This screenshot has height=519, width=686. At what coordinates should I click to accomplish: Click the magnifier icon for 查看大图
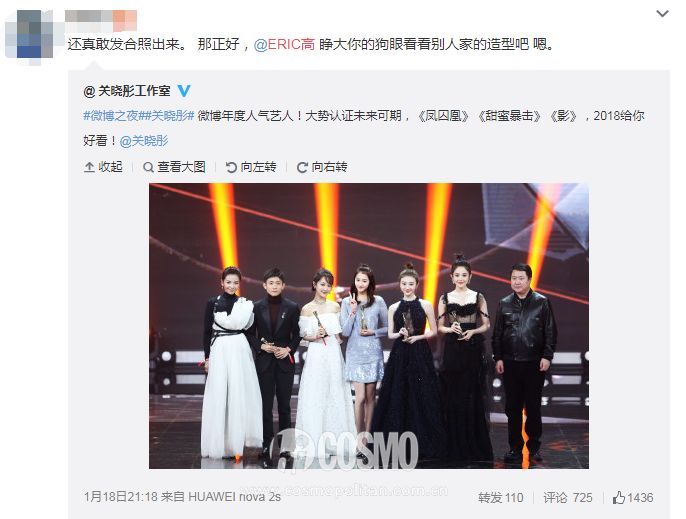(148, 167)
